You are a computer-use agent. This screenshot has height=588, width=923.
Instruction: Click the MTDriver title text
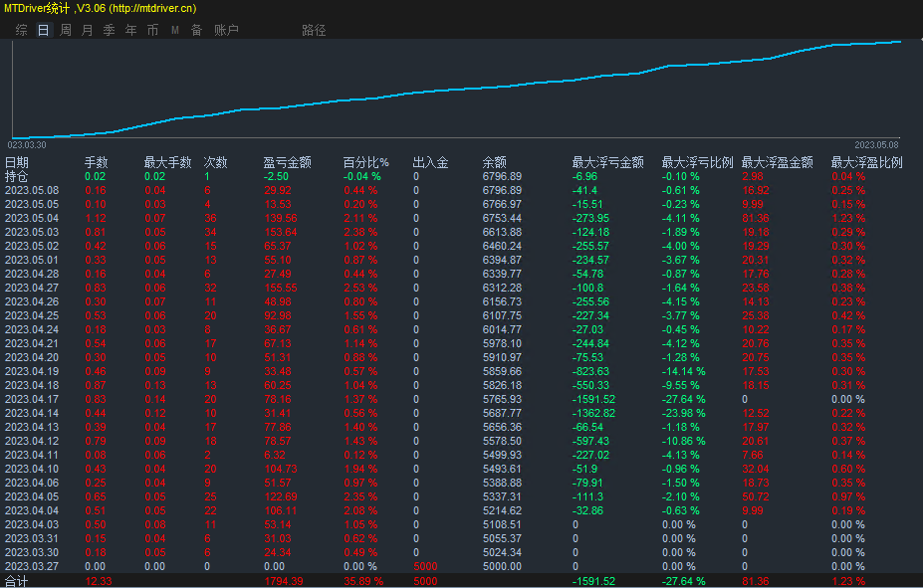101,8
